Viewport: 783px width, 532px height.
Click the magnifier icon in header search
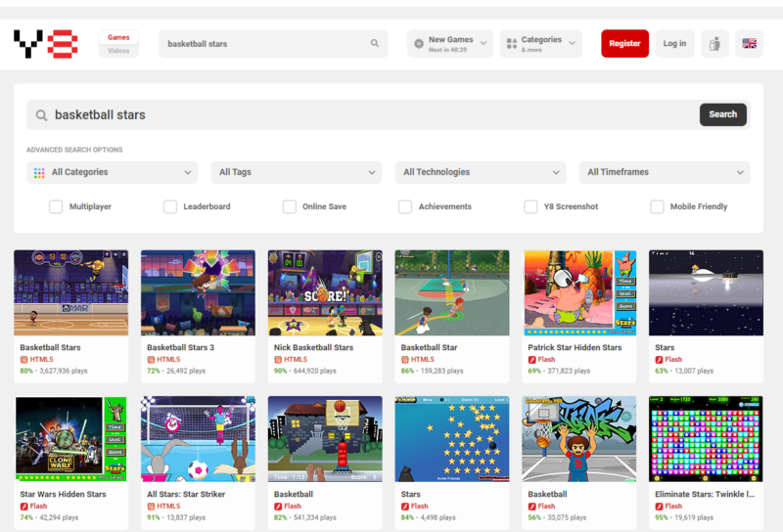pyautogui.click(x=375, y=43)
